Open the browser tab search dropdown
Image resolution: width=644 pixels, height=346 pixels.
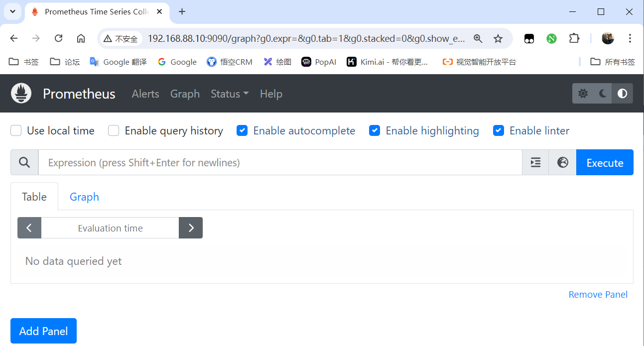12,11
